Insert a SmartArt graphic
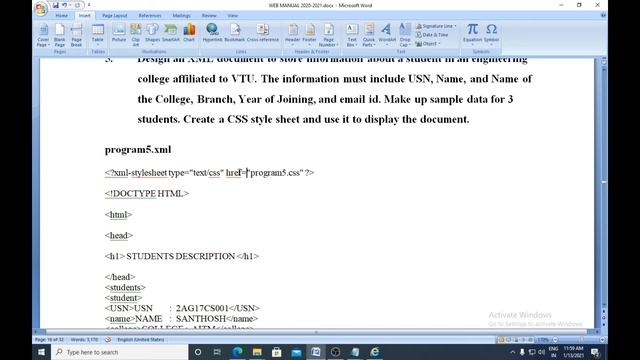Screen dimensions: 640x360 point(171,33)
